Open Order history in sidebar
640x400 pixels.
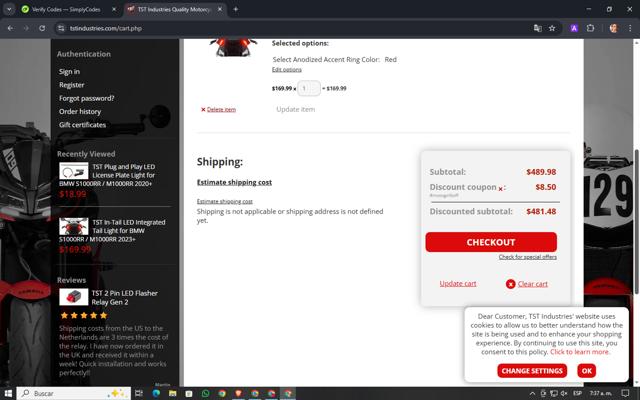click(80, 111)
